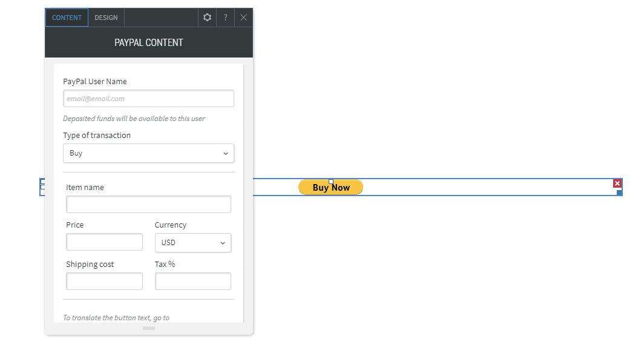This screenshot has width=644, height=362.
Task: Open the Currency USD dropdown
Action: click(193, 243)
